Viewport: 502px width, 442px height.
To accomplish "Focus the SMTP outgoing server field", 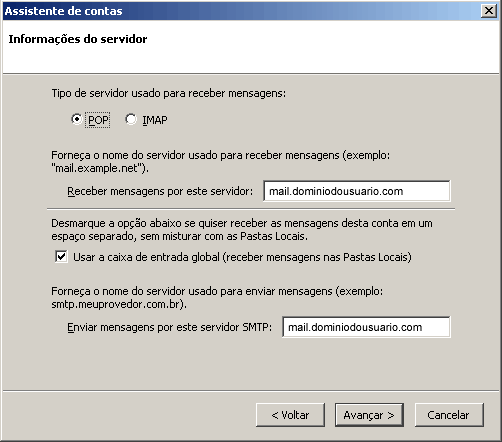I will pyautogui.click(x=366, y=327).
